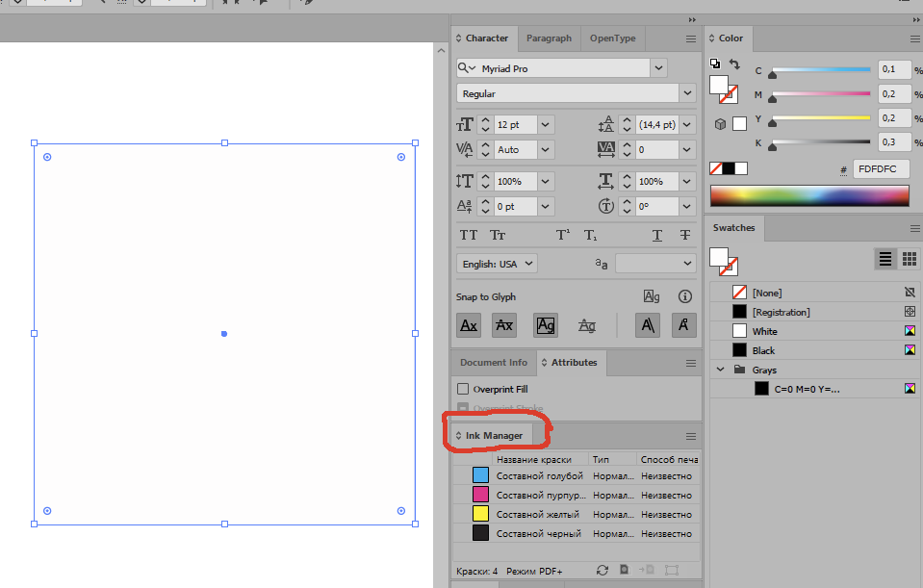Viewport: 923px width, 588px height.
Task: Toggle Strikethrough text style
Action: (685, 236)
